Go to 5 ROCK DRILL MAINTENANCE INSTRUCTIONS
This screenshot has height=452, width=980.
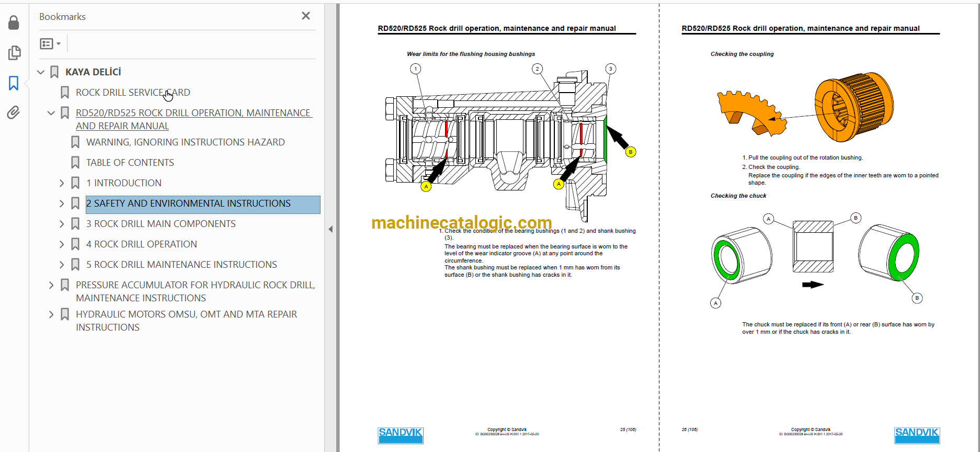pos(181,265)
